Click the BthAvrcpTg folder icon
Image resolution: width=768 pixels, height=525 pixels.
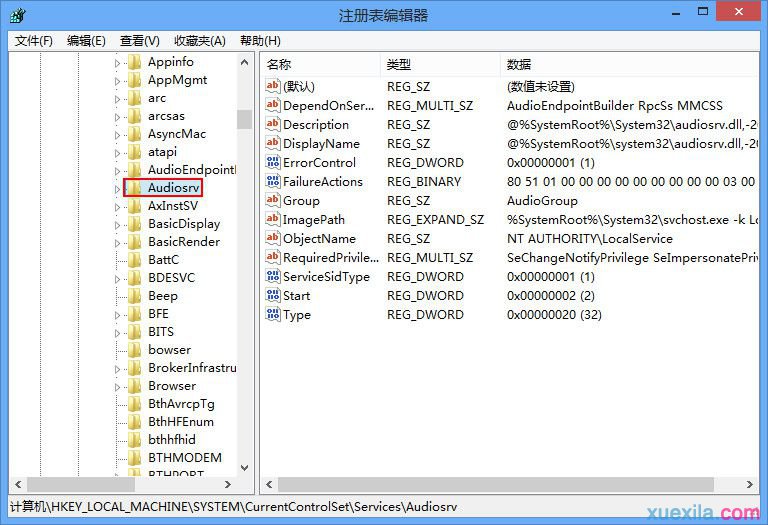pyautogui.click(x=134, y=404)
